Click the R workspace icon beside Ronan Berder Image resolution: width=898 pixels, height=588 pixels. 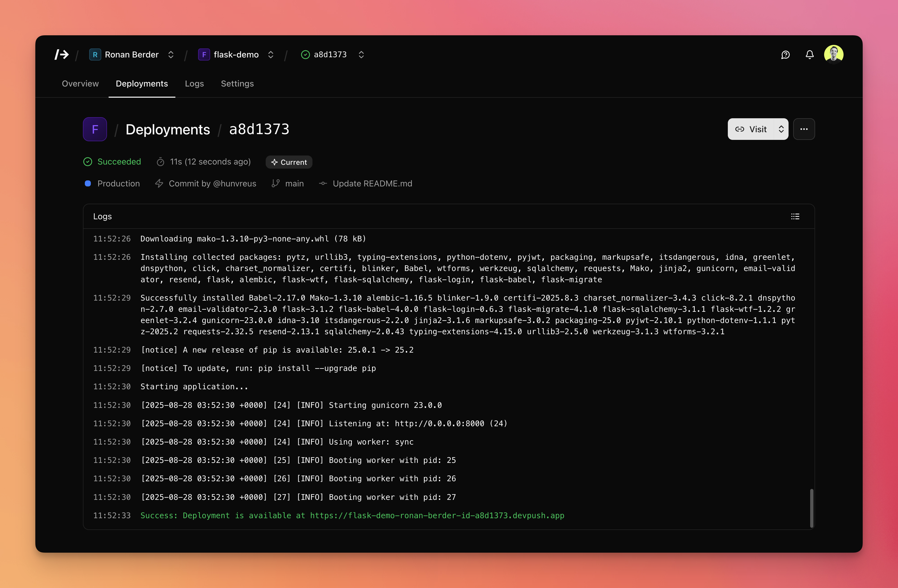(x=95, y=54)
